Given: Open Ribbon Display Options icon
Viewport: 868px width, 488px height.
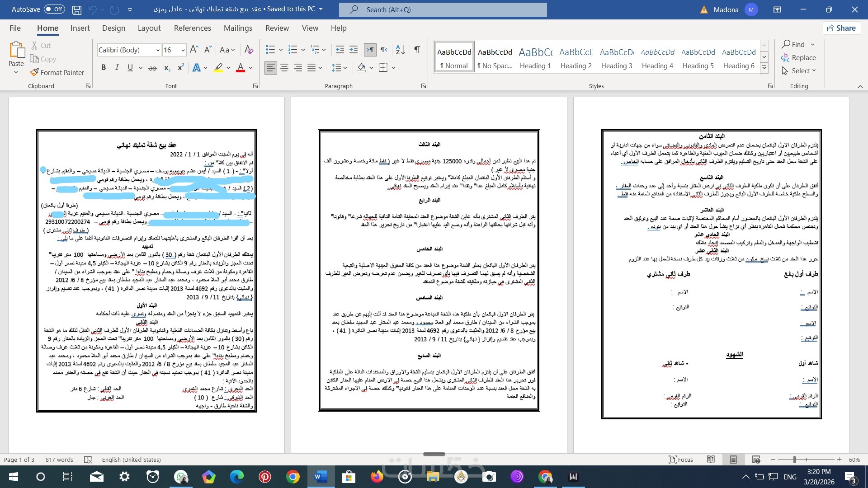Looking at the screenshot, I should [x=778, y=9].
